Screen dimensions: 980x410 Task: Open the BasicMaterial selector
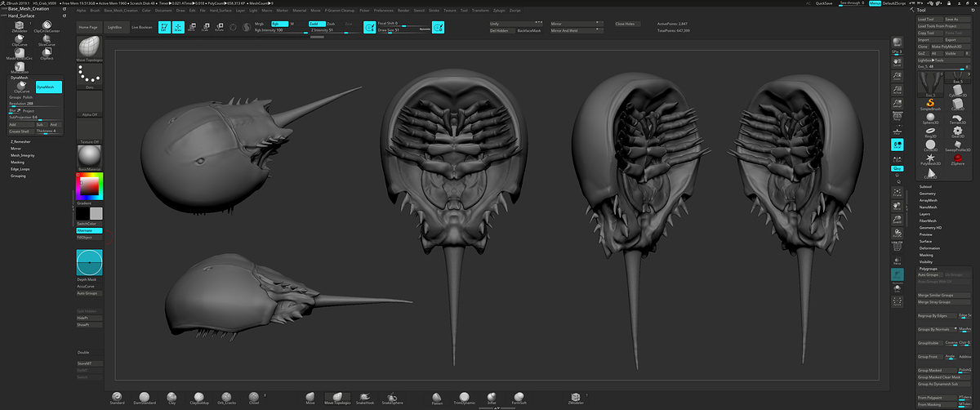(87, 158)
